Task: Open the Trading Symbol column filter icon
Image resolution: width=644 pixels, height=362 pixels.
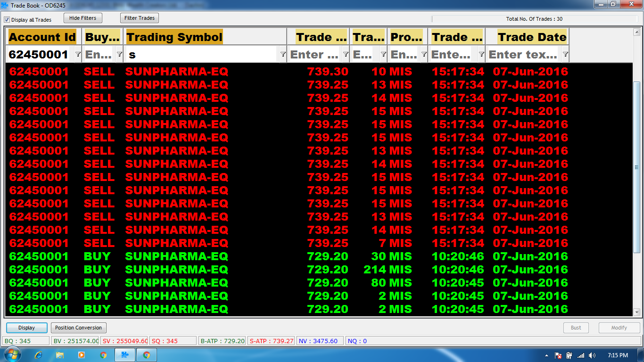Action: pyautogui.click(x=283, y=55)
